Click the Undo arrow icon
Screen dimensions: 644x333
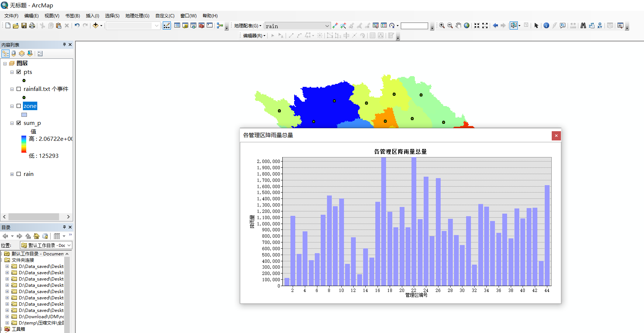[77, 26]
